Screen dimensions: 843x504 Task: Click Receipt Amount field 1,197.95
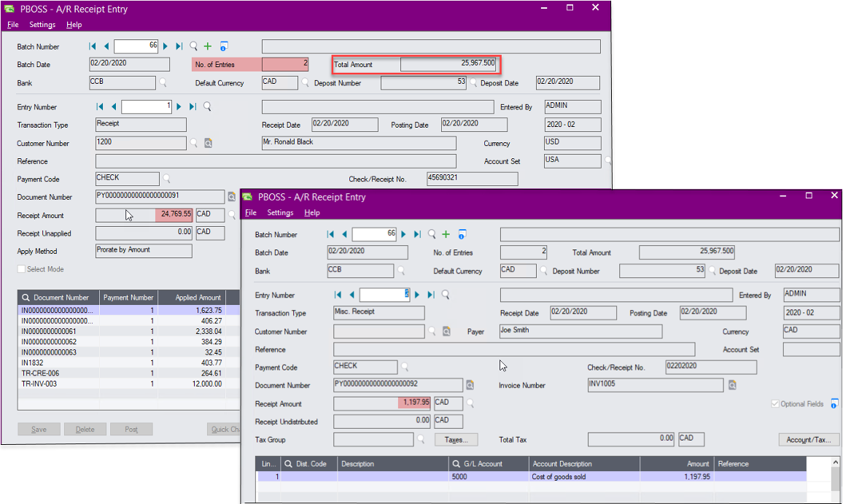click(x=382, y=403)
